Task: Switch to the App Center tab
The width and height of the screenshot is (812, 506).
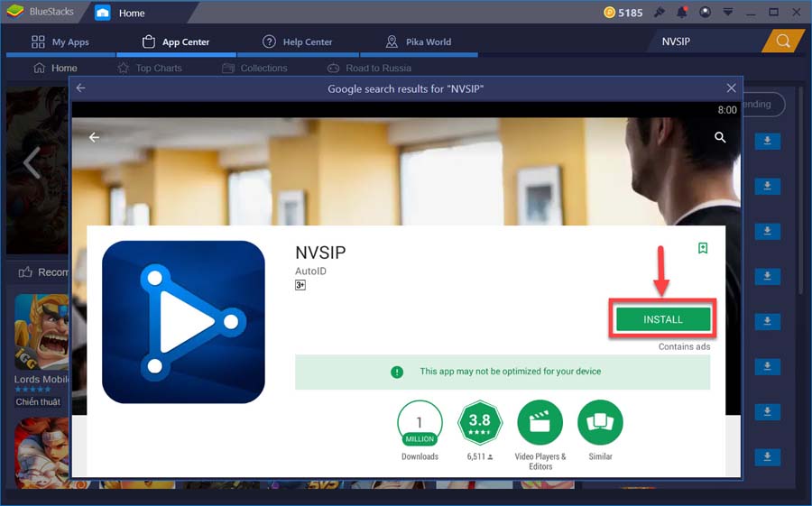Action: click(176, 42)
